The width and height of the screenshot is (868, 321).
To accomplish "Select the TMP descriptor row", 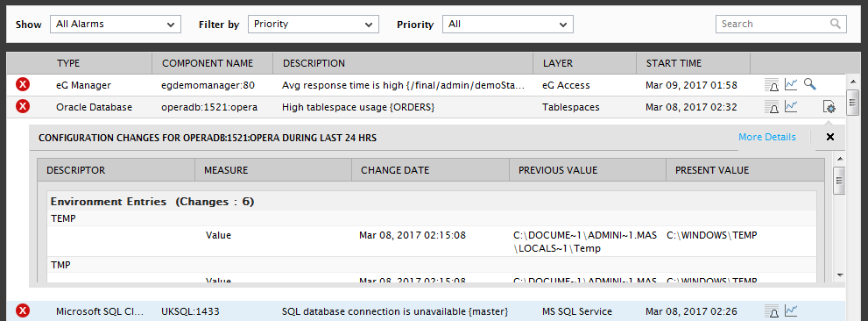I will pyautogui.click(x=432, y=265).
